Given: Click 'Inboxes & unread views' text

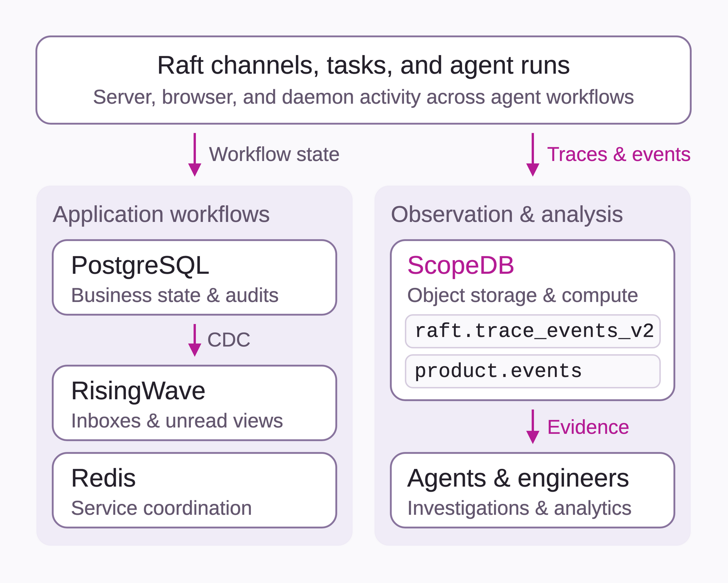Looking at the screenshot, I should (177, 421).
